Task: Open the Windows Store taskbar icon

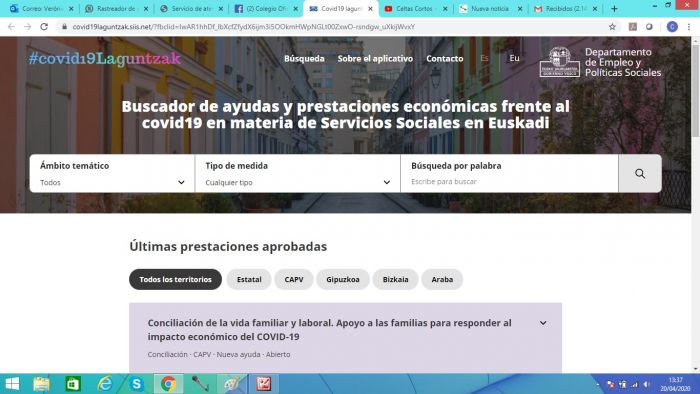Action: tap(73, 384)
